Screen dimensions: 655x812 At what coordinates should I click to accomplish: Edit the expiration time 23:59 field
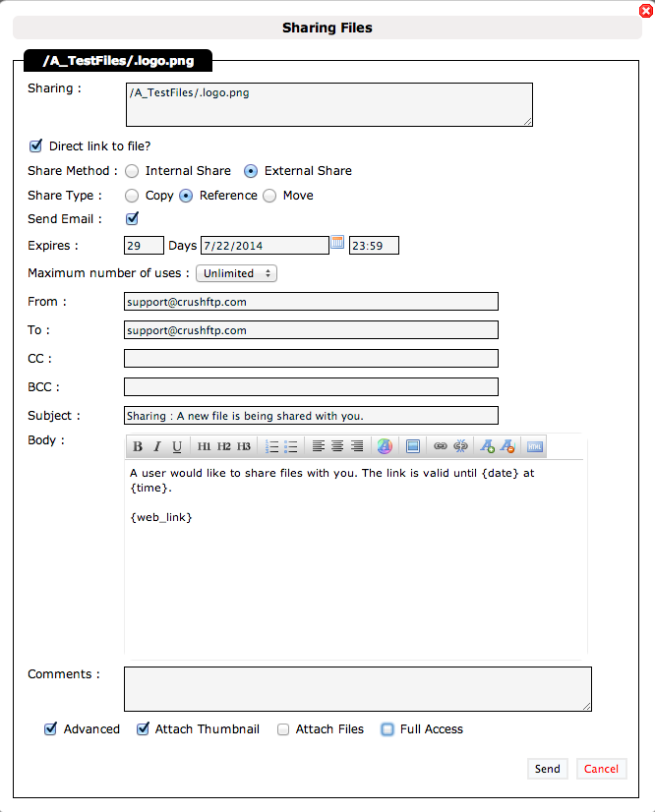(374, 246)
